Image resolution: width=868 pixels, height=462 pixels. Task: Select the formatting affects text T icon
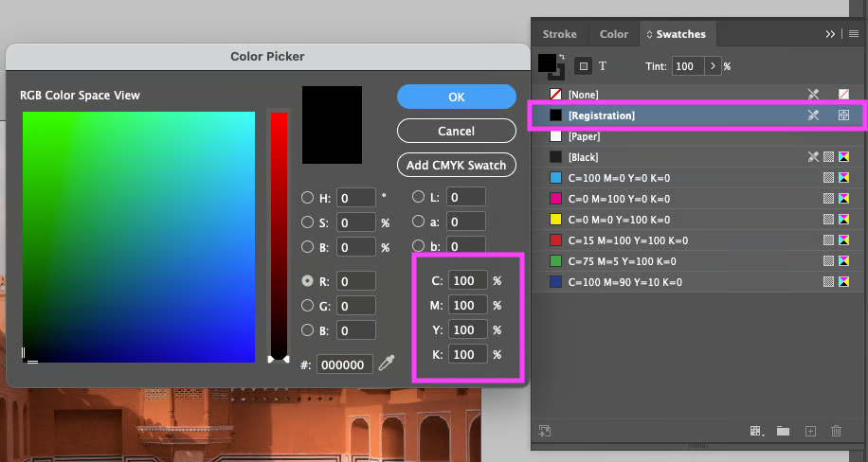[x=603, y=66]
